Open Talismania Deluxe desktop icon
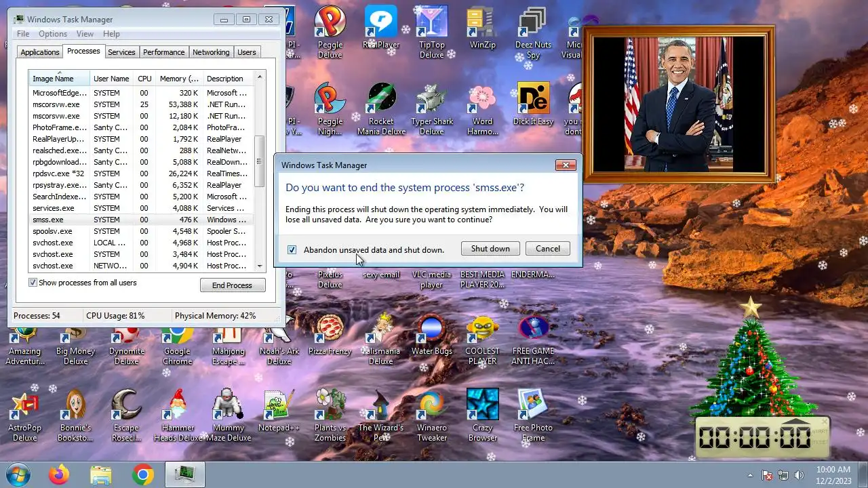Viewport: 868px width, 488px height. (x=381, y=339)
